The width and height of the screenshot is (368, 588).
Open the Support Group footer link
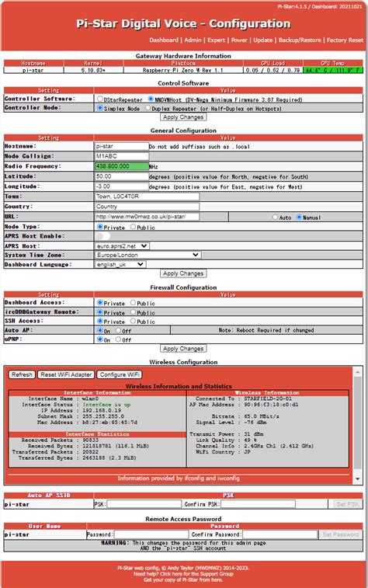coord(196,574)
